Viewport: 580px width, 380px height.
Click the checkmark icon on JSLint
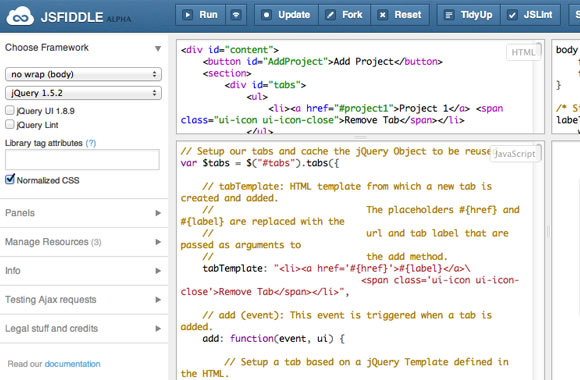point(512,15)
